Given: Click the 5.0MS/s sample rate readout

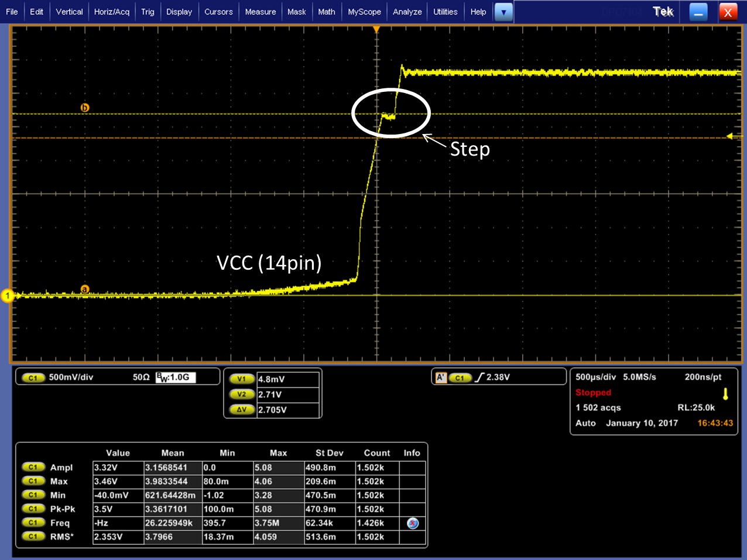Looking at the screenshot, I should [639, 377].
